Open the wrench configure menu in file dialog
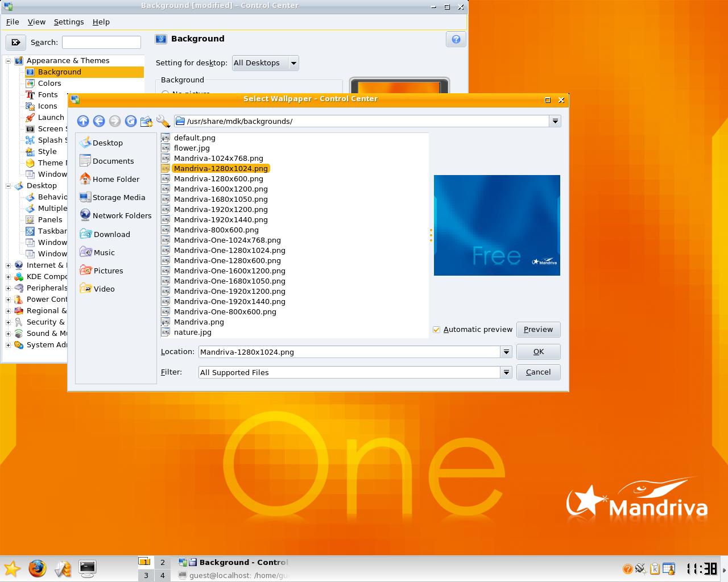The image size is (728, 582). pos(163,121)
